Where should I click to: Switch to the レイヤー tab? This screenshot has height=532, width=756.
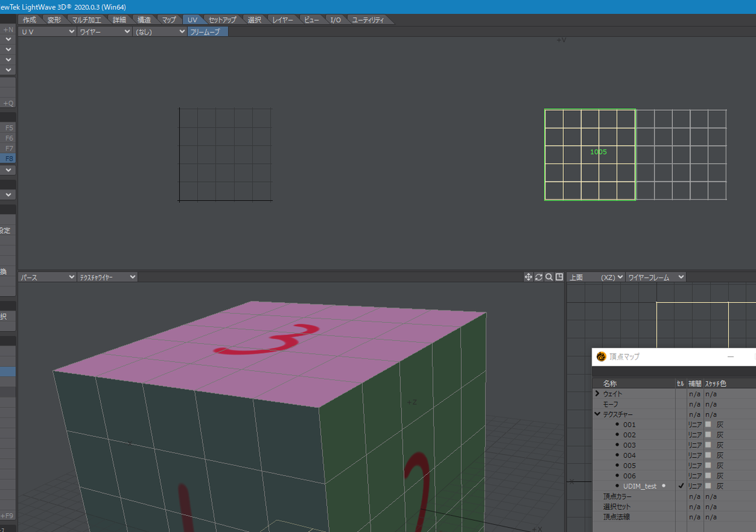[x=282, y=20]
